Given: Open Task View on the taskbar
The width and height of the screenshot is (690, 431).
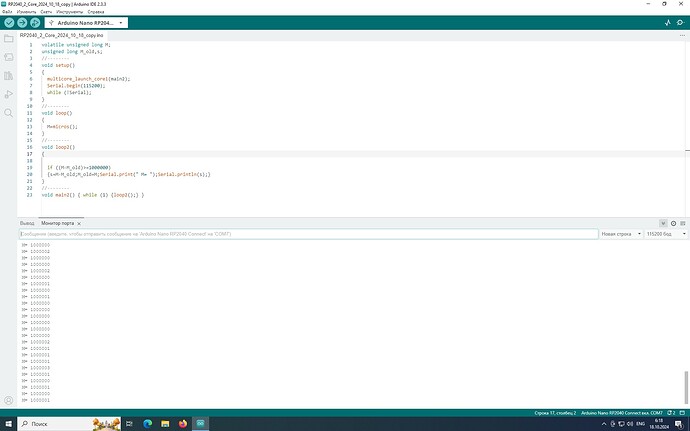Looking at the screenshot, I should 129,424.
